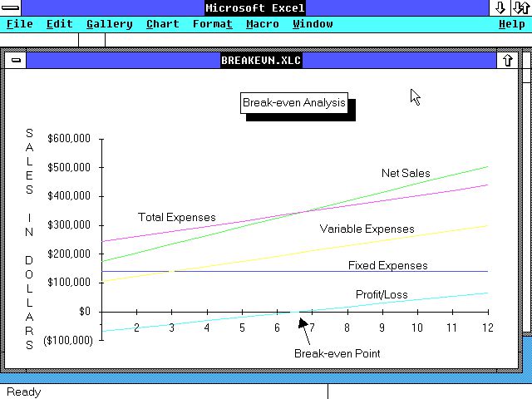
Task: Click the Break-even Point text label
Action: click(x=337, y=353)
